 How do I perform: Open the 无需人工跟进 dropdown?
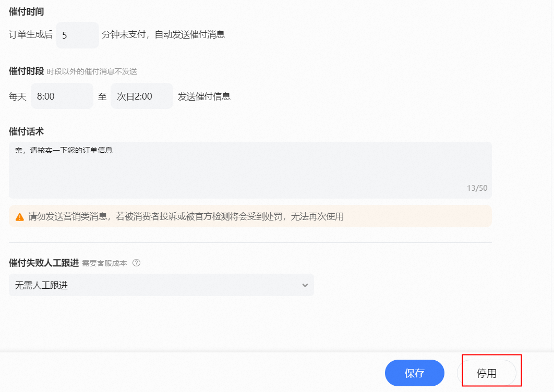(161, 285)
